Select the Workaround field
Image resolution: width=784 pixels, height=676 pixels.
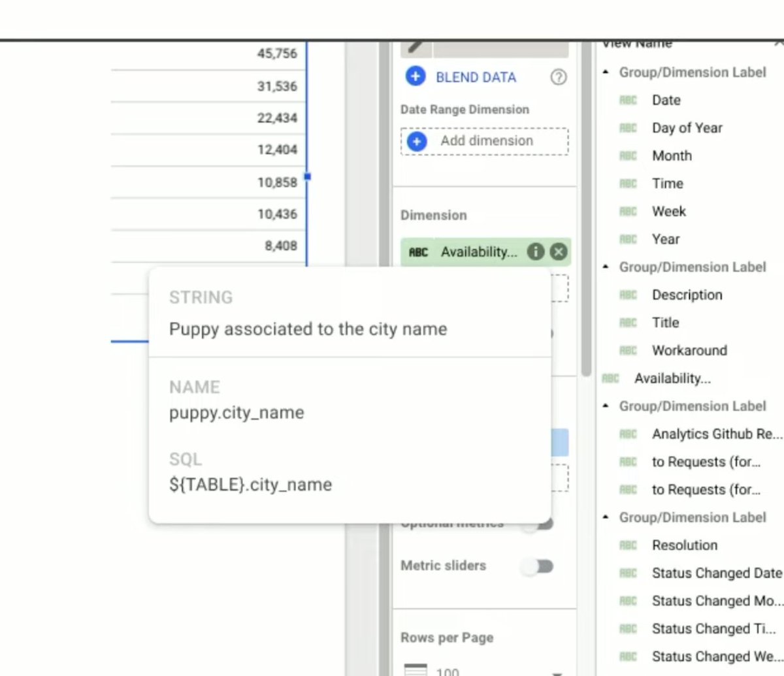[x=689, y=351]
